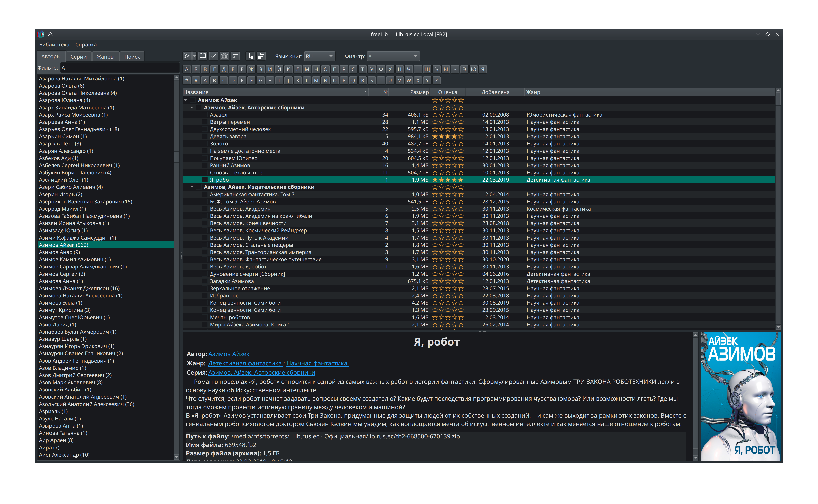The height and width of the screenshot is (504, 818).
Task: Click the open book reading icon
Action: [203, 56]
